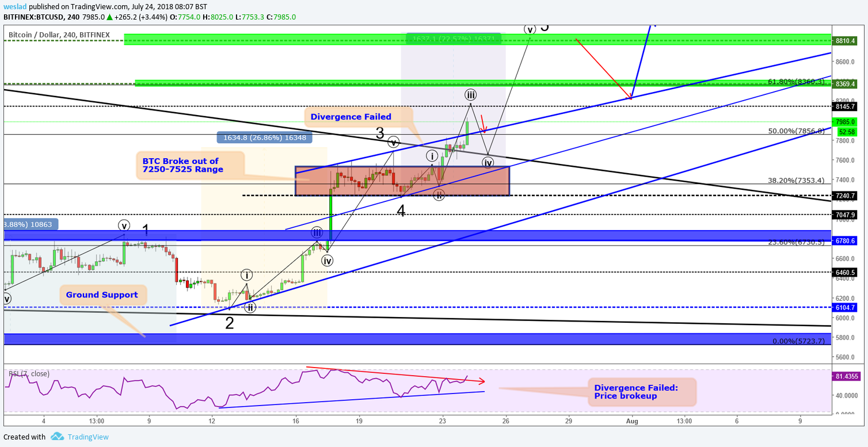Click the wave 2 label

[230, 323]
